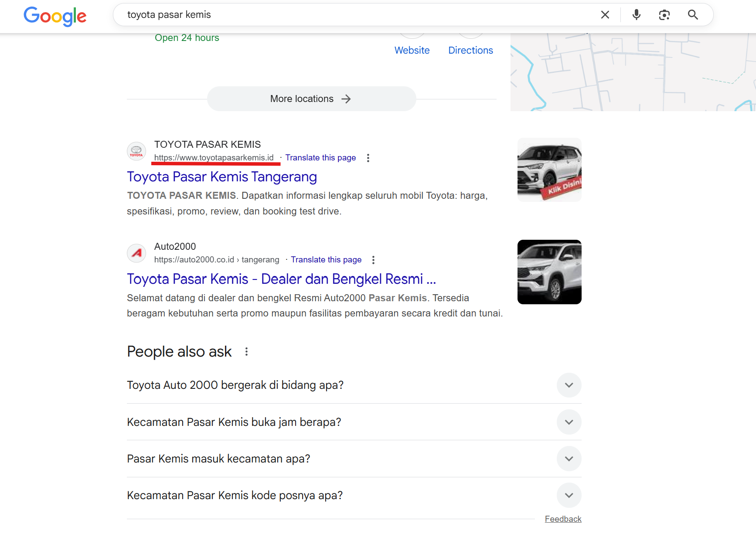This screenshot has height=551, width=756.
Task: Click the search magnifier icon
Action: (693, 14)
